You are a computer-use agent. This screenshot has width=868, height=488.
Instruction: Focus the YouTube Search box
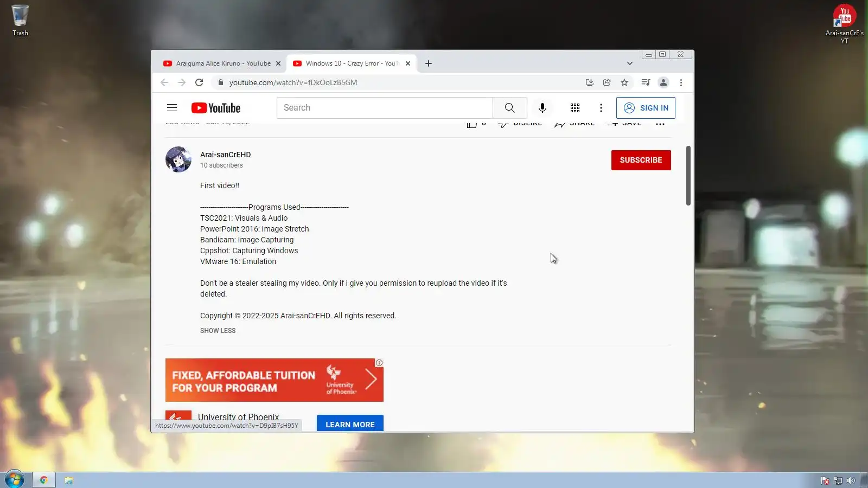tap(385, 108)
